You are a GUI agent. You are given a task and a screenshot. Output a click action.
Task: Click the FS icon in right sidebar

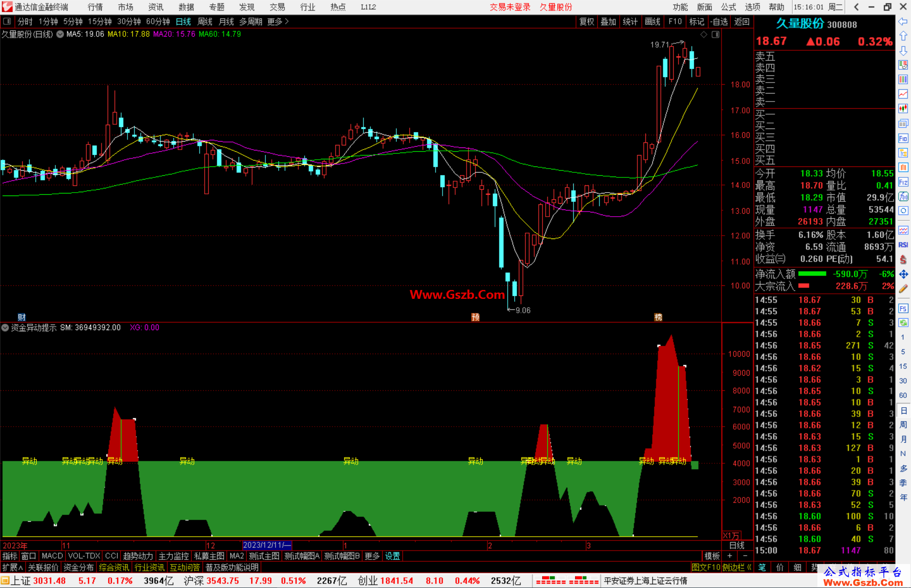click(903, 309)
